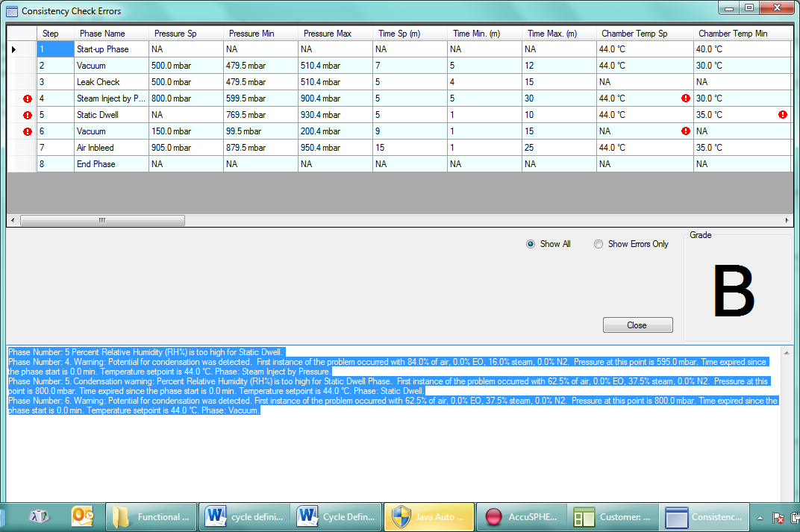This screenshot has height=532, width=800.
Task: Click error icon beside Chamber Temp Sp step 4
Action: coord(685,98)
